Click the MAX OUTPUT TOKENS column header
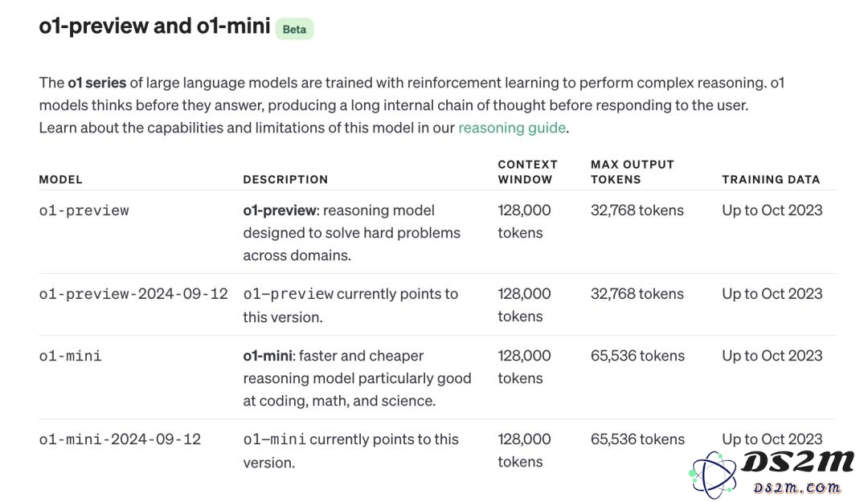 point(633,172)
